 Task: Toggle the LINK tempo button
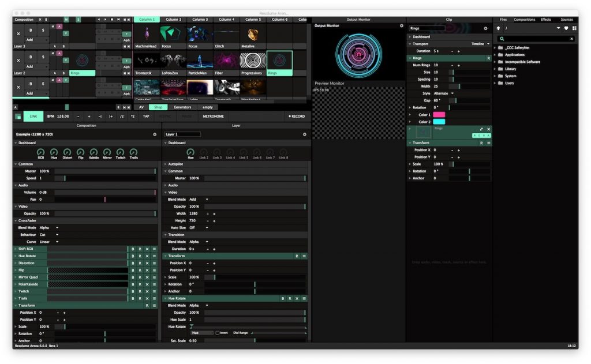tap(33, 117)
